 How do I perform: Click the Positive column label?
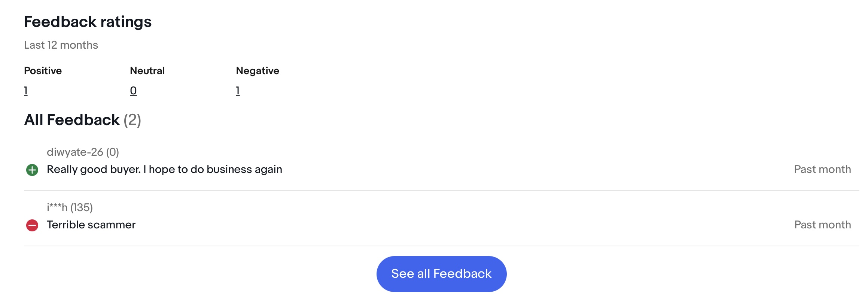point(43,71)
